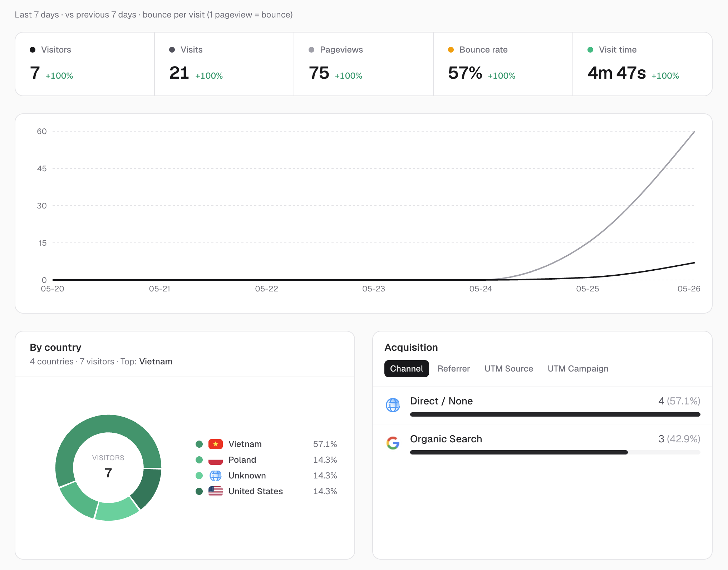
Task: Click the United States flag icon
Action: click(216, 491)
